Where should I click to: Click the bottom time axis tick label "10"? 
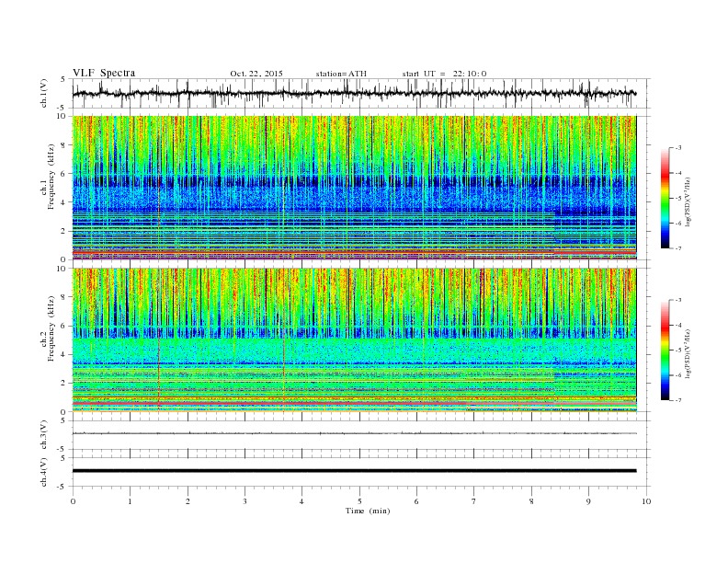(x=646, y=501)
